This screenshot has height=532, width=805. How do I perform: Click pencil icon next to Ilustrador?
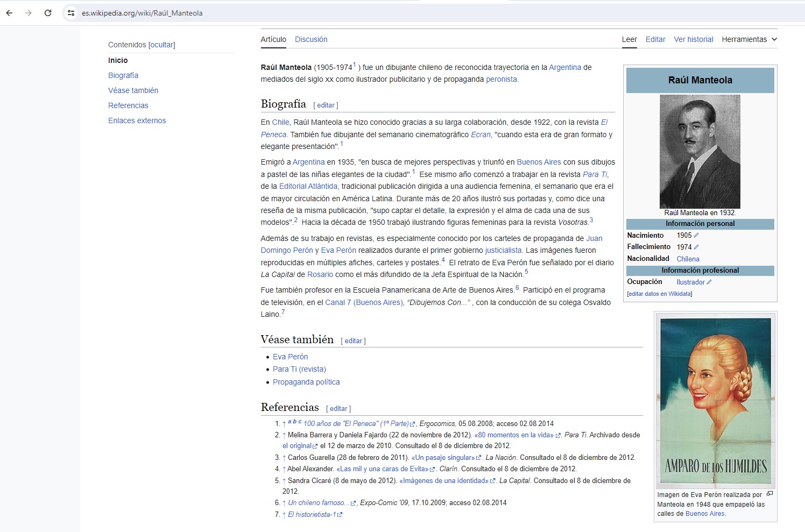[709, 282]
